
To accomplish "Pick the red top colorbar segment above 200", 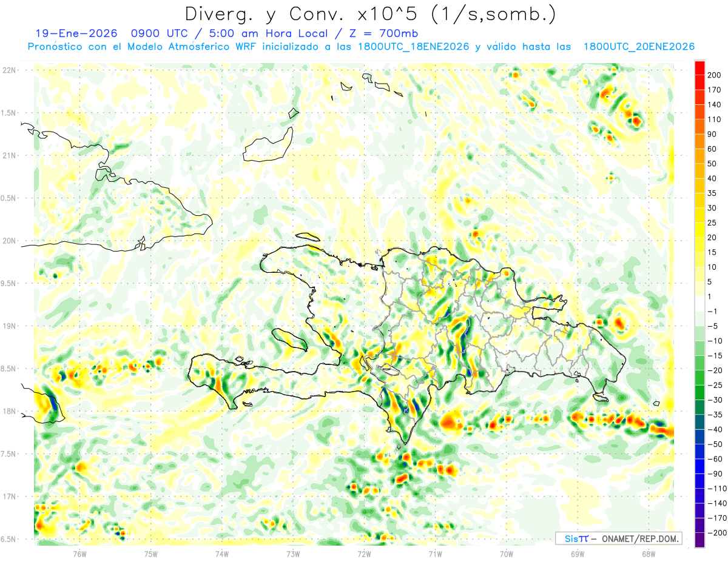I will click(699, 67).
